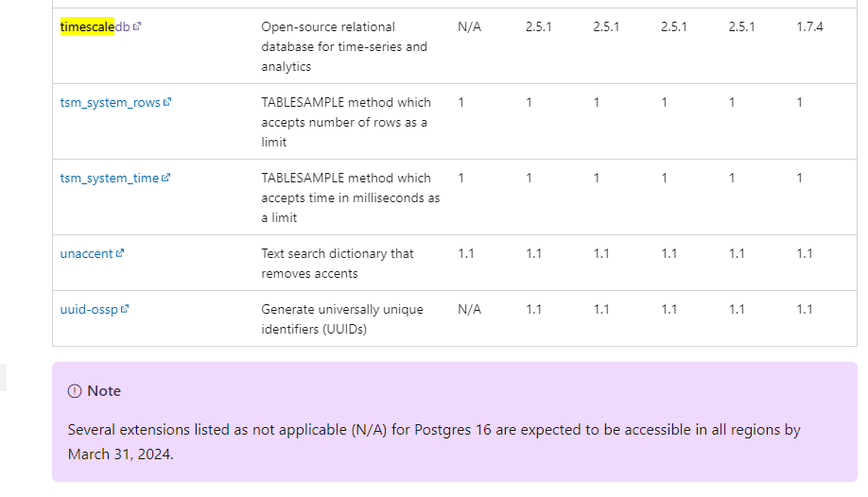
Task: Click the N/A cell in uuid-ossp row
Action: (x=469, y=309)
